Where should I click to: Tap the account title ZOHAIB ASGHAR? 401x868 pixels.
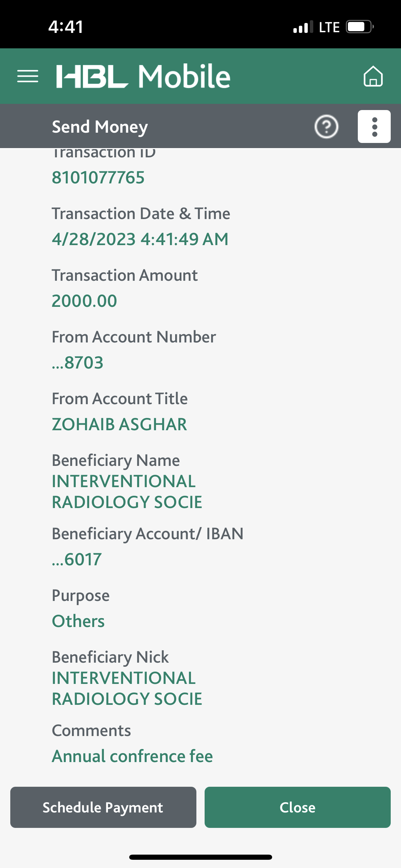point(119,424)
